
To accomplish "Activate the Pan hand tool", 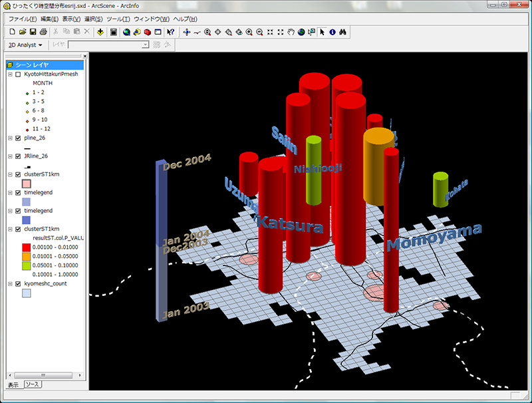I will tap(291, 31).
